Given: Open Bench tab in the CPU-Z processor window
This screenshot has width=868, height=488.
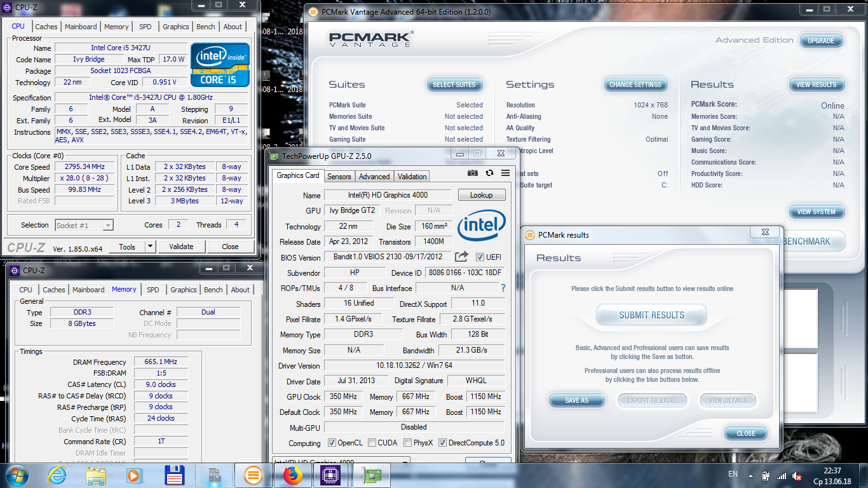Looking at the screenshot, I should point(205,27).
